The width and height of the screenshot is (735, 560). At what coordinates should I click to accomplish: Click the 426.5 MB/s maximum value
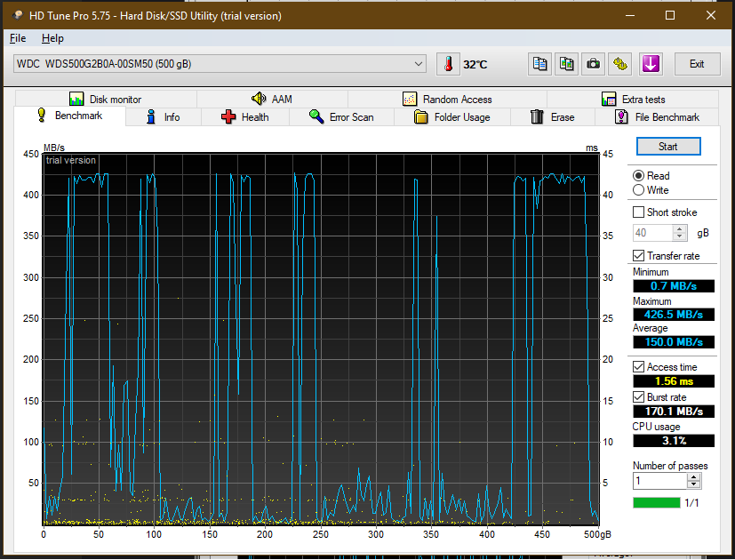click(x=674, y=315)
